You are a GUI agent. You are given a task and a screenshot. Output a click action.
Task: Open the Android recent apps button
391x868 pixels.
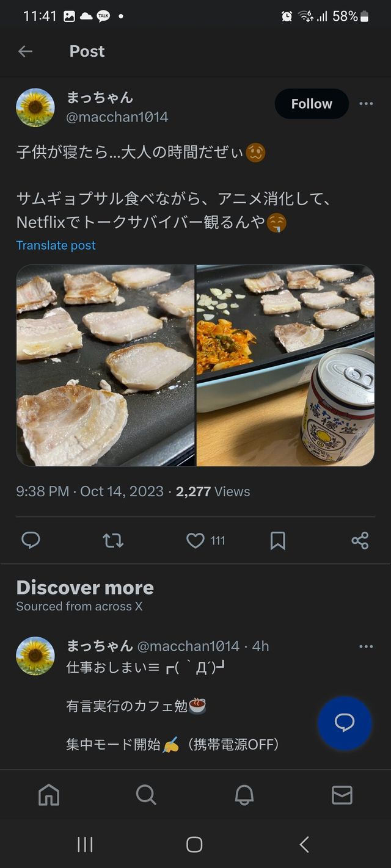tap(85, 845)
